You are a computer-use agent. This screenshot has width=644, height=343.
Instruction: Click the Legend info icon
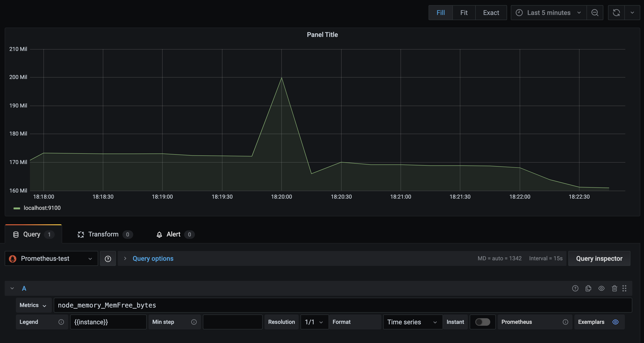point(61,322)
